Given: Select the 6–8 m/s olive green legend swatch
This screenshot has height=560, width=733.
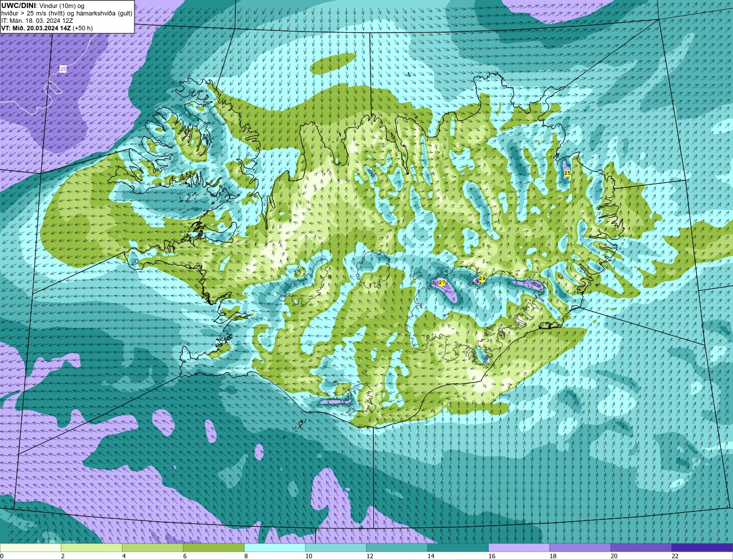Looking at the screenshot, I should coord(214,548).
